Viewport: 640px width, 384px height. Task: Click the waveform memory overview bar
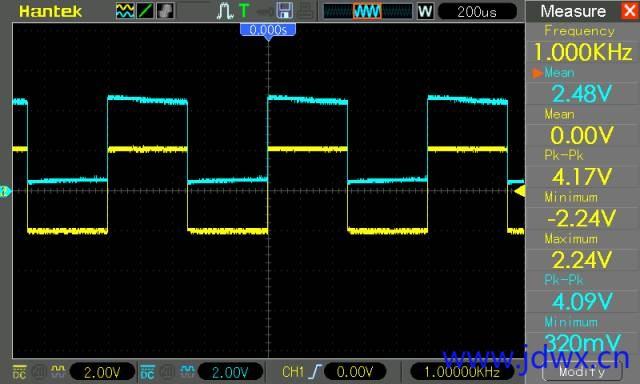[367, 11]
